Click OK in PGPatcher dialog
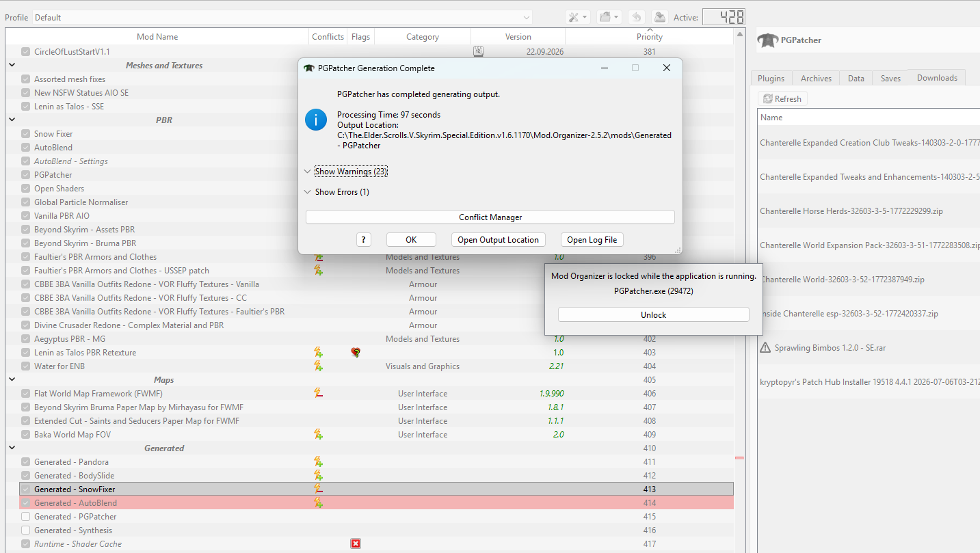 411,240
